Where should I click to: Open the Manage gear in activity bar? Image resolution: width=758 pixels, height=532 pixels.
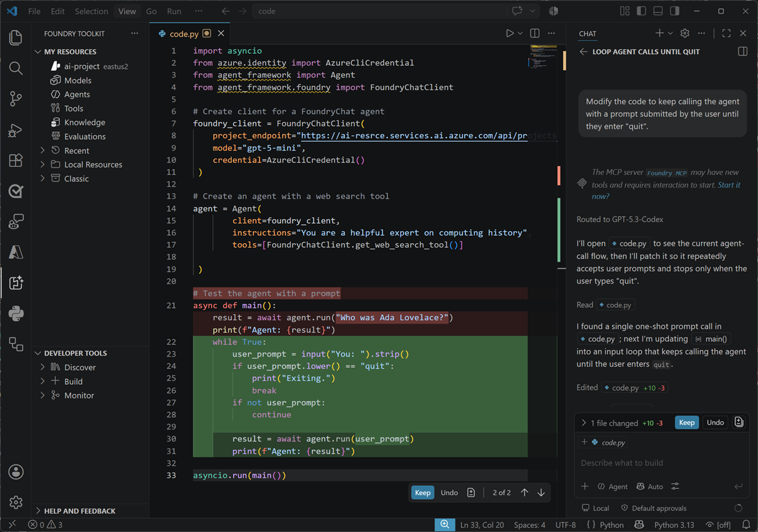click(16, 502)
